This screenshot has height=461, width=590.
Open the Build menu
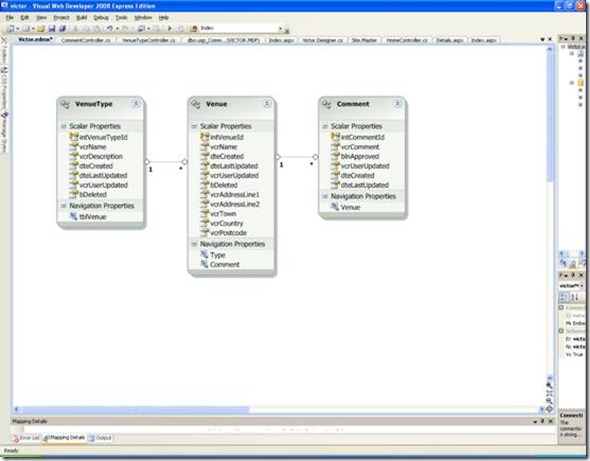pos(82,18)
